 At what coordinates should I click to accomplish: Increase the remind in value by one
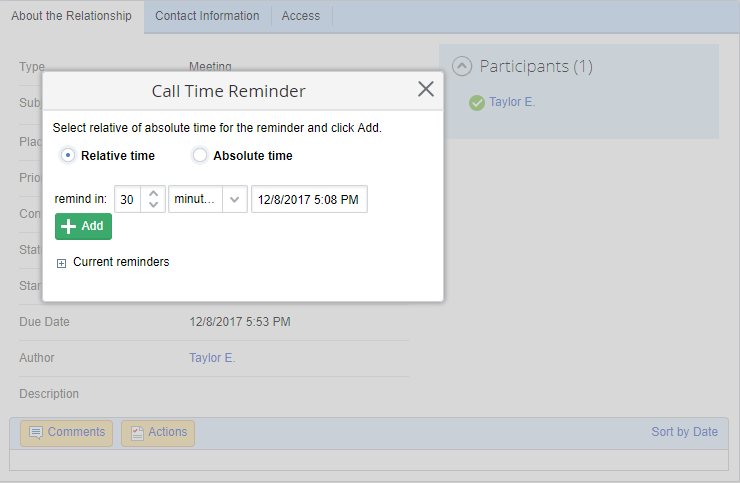[153, 193]
